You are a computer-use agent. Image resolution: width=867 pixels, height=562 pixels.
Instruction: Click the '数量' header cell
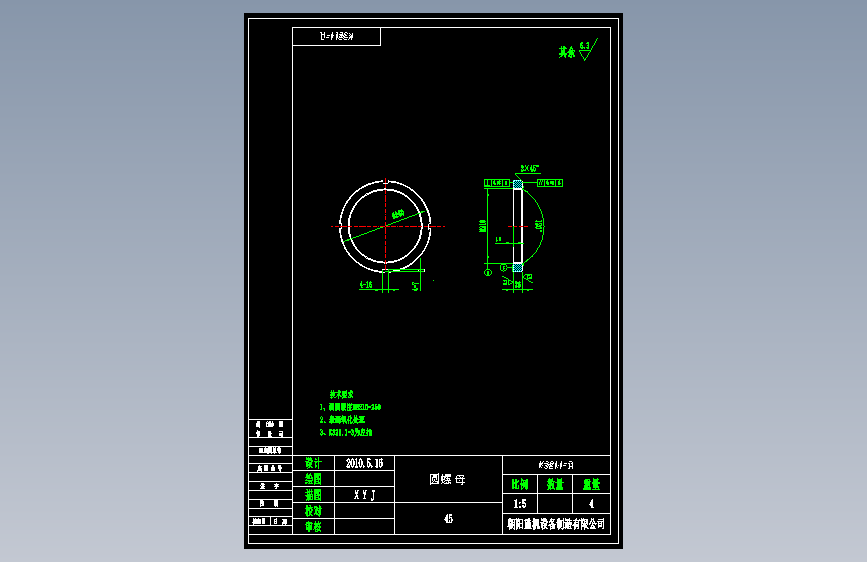click(555, 485)
